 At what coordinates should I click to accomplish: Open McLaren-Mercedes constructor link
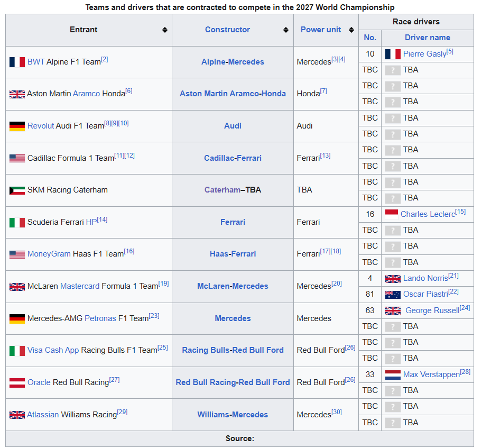(233, 286)
